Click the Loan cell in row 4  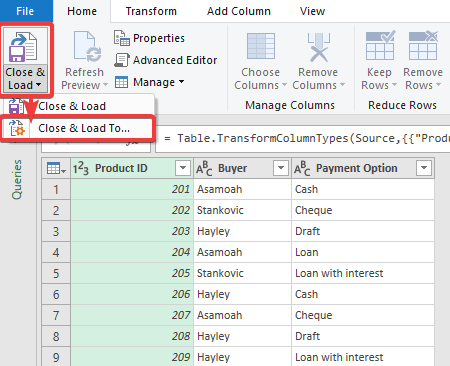(x=363, y=252)
